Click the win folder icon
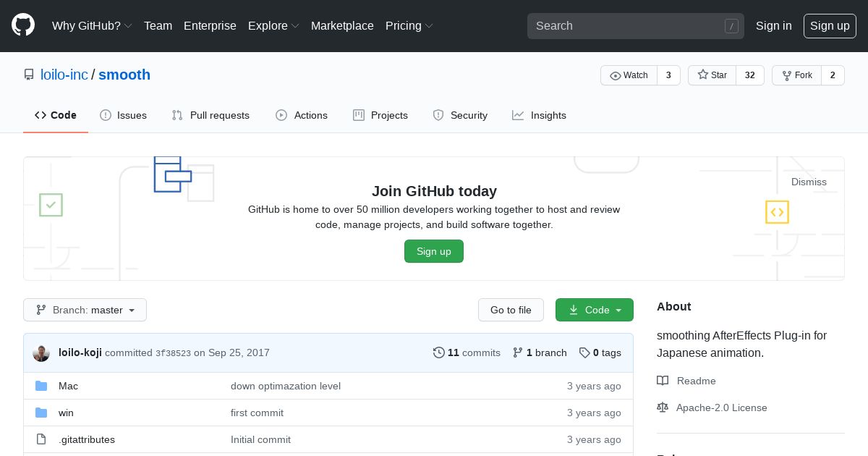 click(x=41, y=413)
